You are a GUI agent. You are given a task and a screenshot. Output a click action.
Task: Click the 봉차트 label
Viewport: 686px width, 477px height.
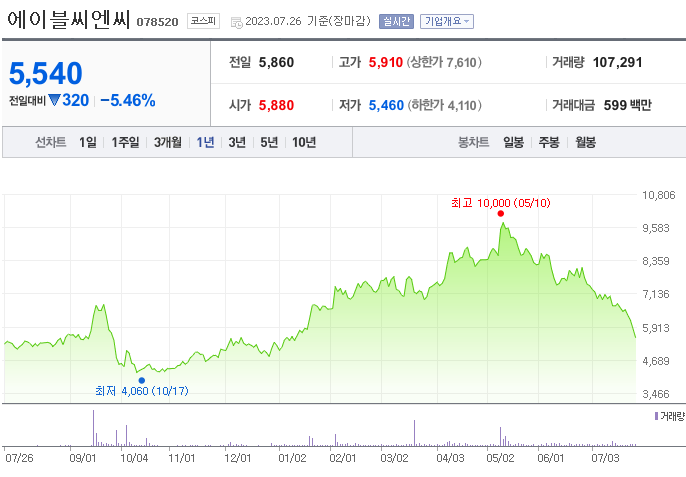pyautogui.click(x=473, y=142)
